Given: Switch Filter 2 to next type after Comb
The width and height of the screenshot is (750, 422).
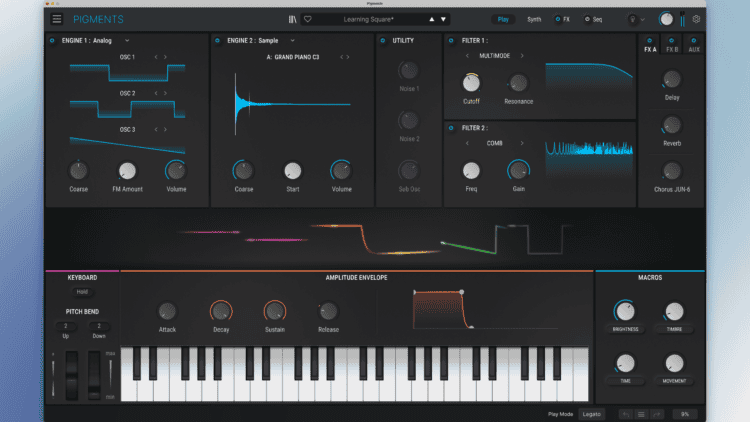Looking at the screenshot, I should click(x=522, y=143).
